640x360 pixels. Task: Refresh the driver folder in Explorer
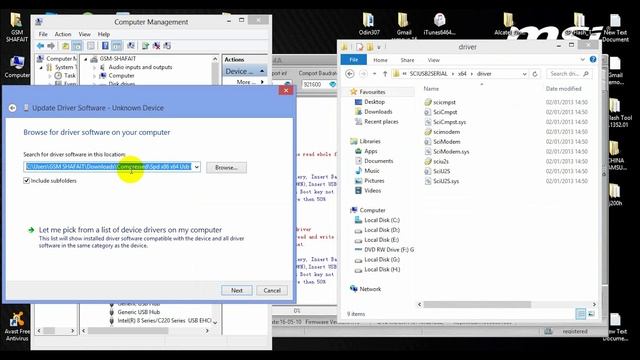[x=535, y=74]
